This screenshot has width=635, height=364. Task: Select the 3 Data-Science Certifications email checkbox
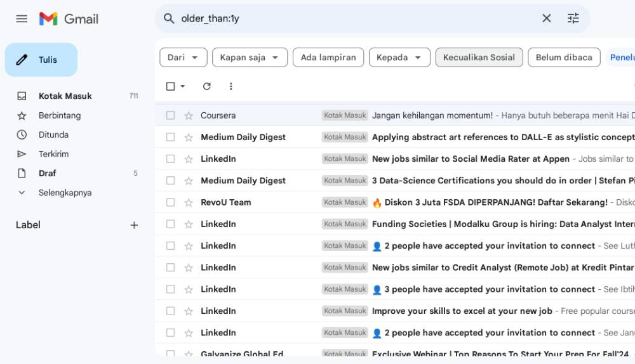pos(170,180)
